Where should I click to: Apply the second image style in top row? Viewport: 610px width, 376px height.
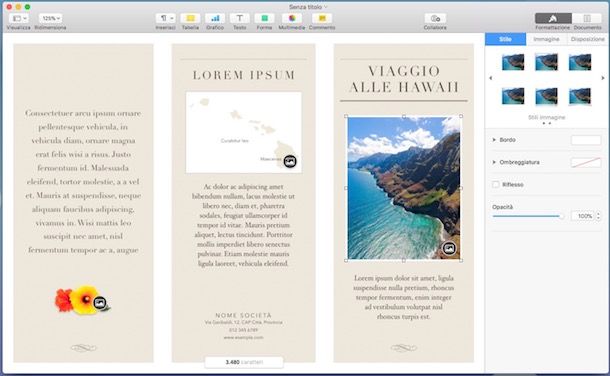[x=546, y=62]
